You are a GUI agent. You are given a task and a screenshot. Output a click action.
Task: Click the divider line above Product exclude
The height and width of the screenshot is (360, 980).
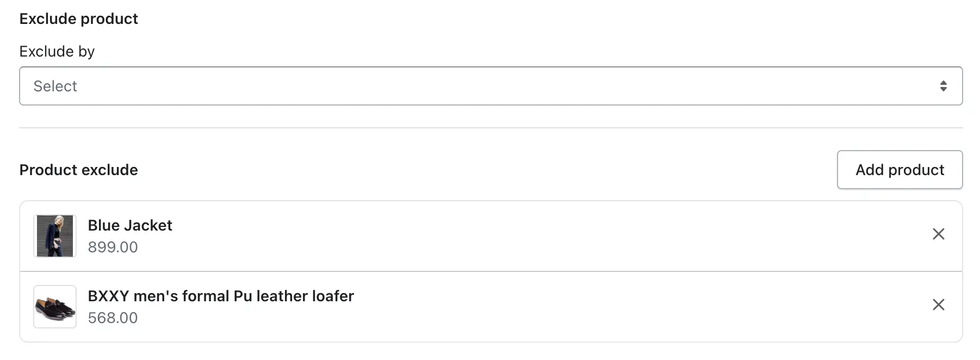491,128
